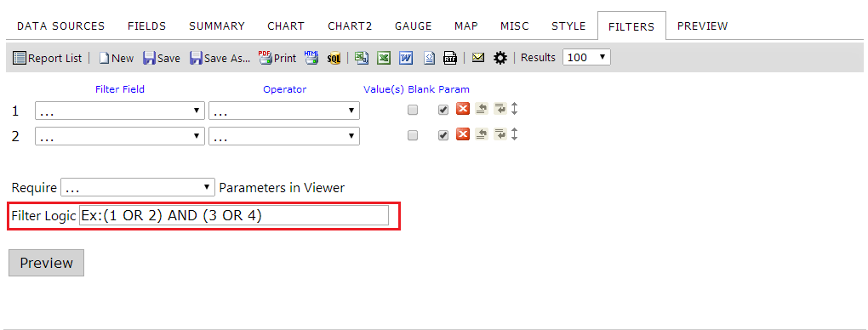This screenshot has height=330, width=868.
Task: Export to Word document icon
Action: 406,58
